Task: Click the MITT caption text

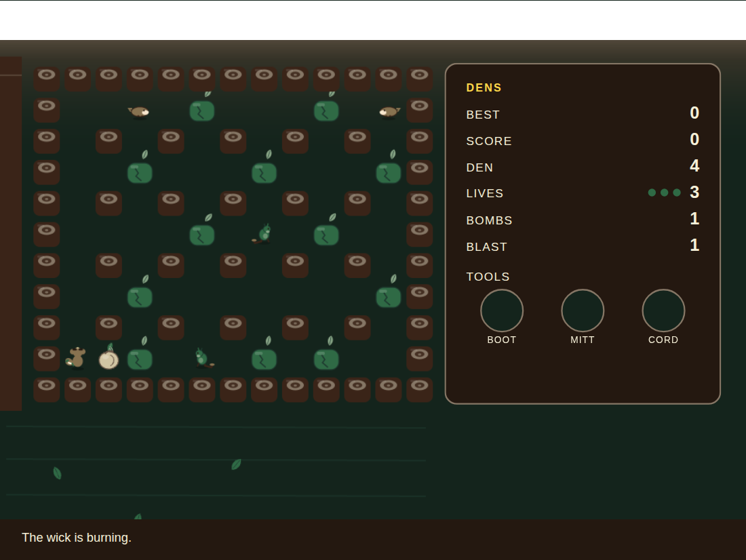Action: [x=583, y=340]
